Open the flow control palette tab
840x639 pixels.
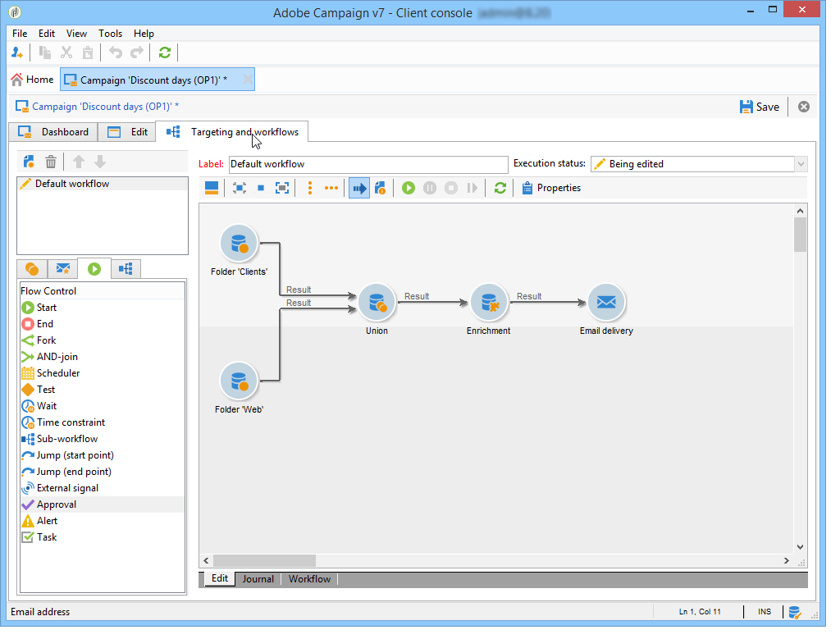tap(94, 269)
